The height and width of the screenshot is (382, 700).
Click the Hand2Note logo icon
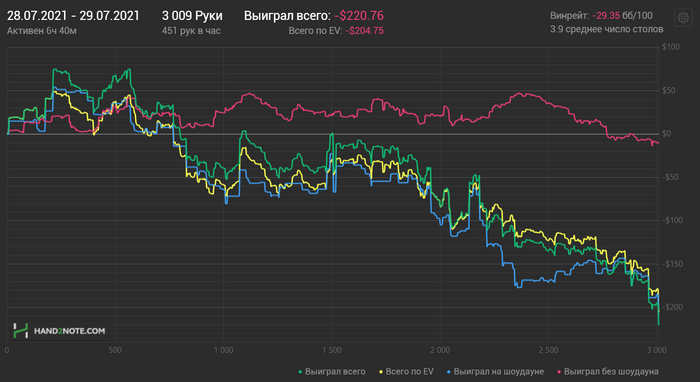pyautogui.click(x=21, y=331)
